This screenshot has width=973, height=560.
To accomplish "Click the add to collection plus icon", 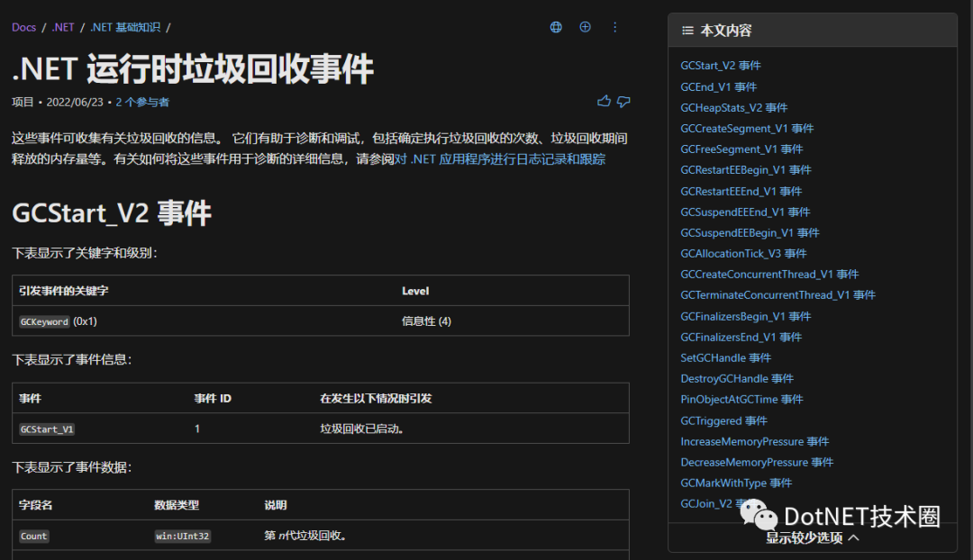I will [x=586, y=27].
